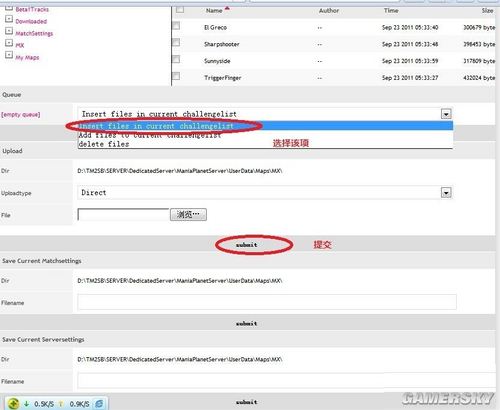Click the red sort arrow beside Name header
Image resolution: width=500 pixels, height=410 pixels.
pyautogui.click(x=227, y=8)
